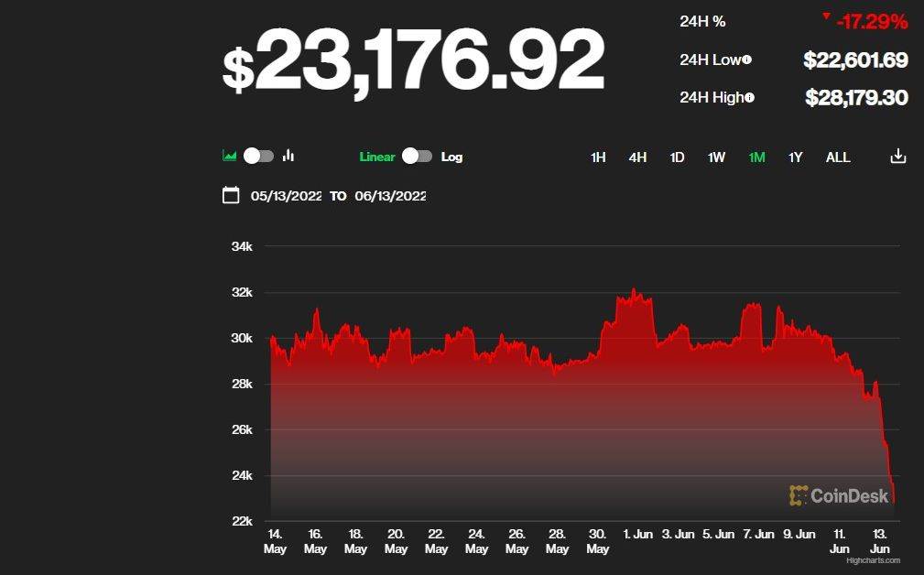The image size is (924, 575).
Task: Click the start date 05/13/2022 field
Action: click(x=286, y=195)
